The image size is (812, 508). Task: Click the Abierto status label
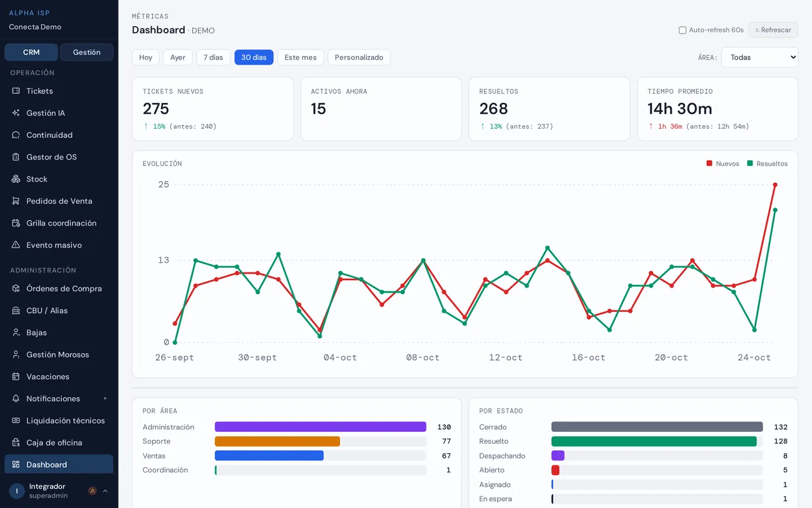492,470
